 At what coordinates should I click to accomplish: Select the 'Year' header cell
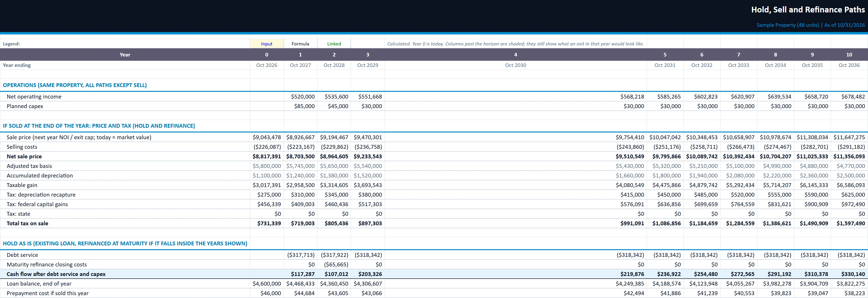[125, 55]
